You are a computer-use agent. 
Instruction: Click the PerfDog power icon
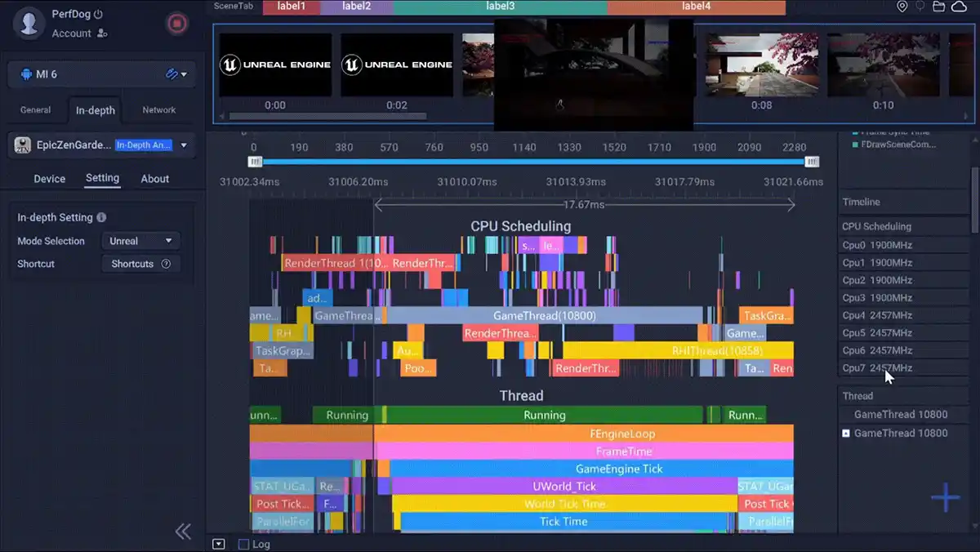(x=99, y=14)
